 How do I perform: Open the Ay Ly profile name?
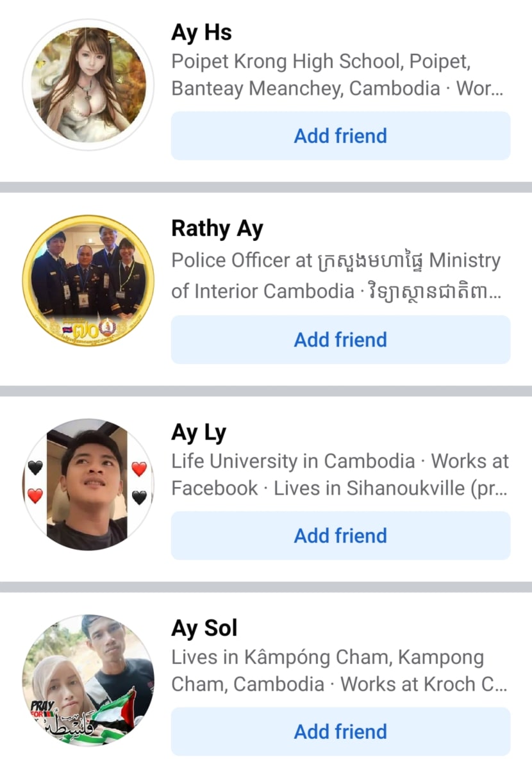(199, 433)
